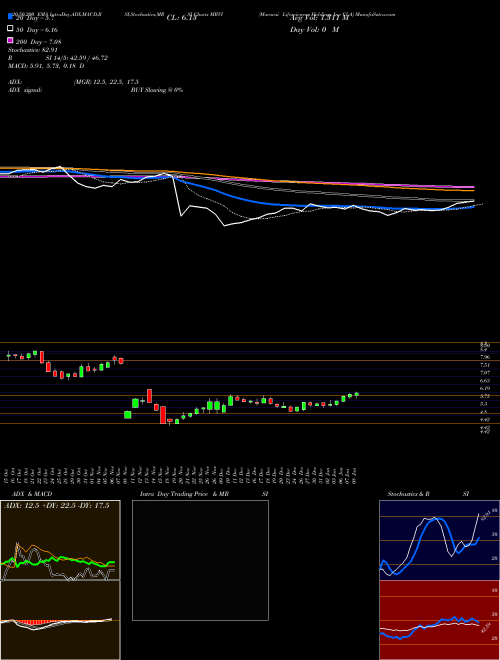Click the empty Intra Day Trading chart box
500x660 pixels.
200,560
